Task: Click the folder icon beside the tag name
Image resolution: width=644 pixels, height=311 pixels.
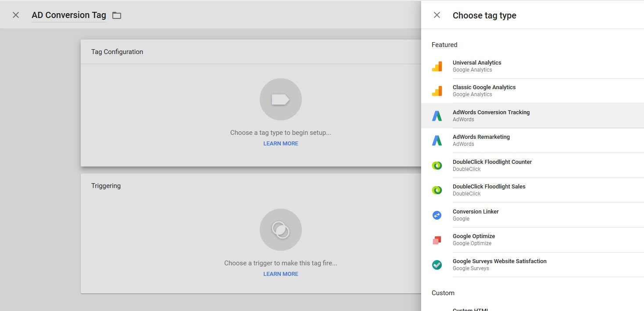Action: point(117,15)
